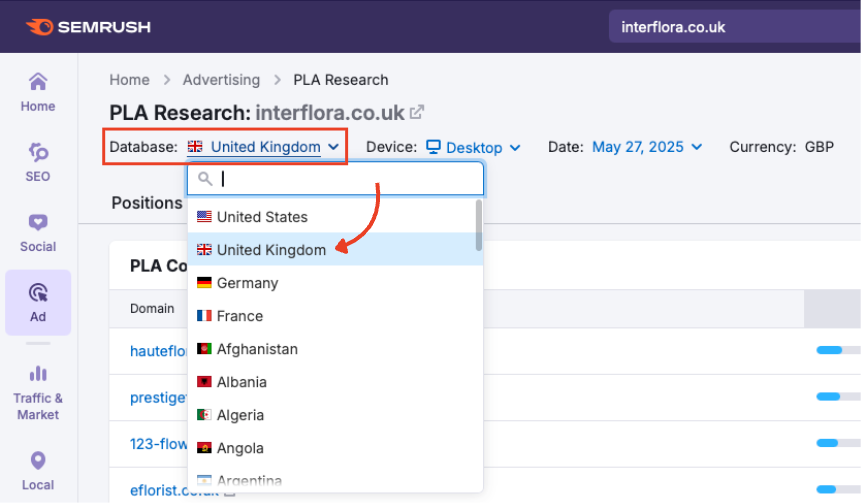Expand the Database United Kingdom dropdown
The image size is (861, 504).
coord(265,147)
